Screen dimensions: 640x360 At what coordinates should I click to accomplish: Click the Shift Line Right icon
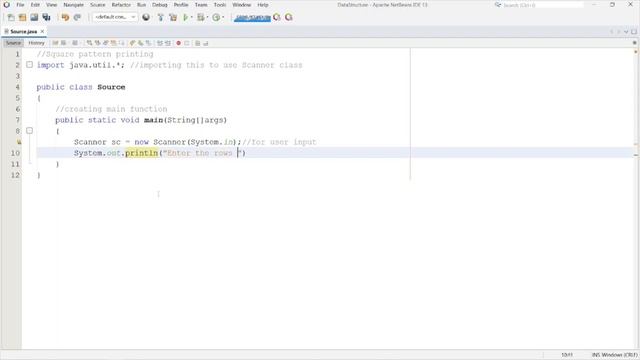pyautogui.click(x=168, y=43)
